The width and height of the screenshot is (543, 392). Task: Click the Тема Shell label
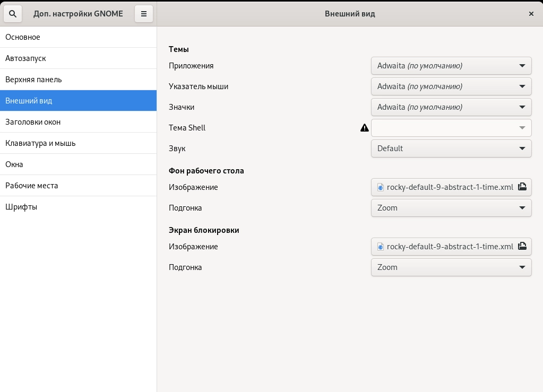point(187,128)
